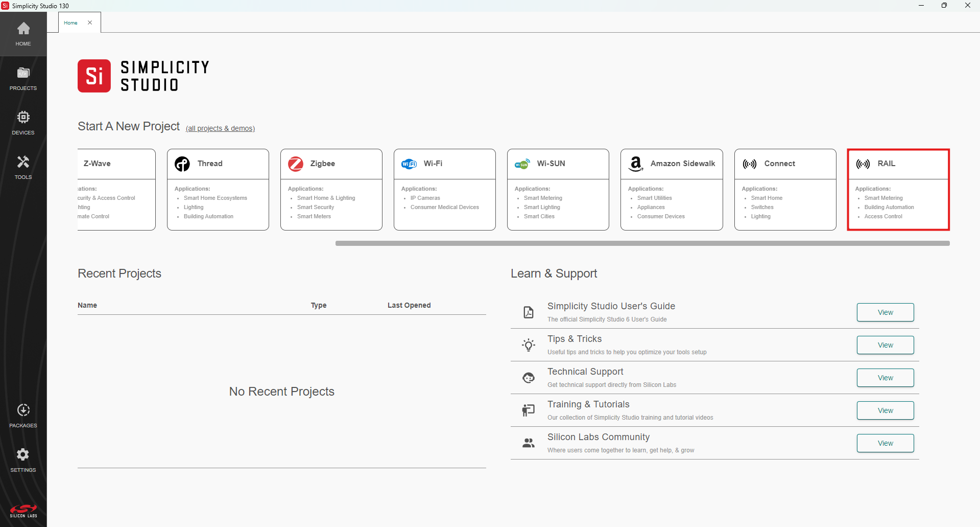The width and height of the screenshot is (980, 527).
Task: Select the Thread project card icon
Action: (182, 164)
